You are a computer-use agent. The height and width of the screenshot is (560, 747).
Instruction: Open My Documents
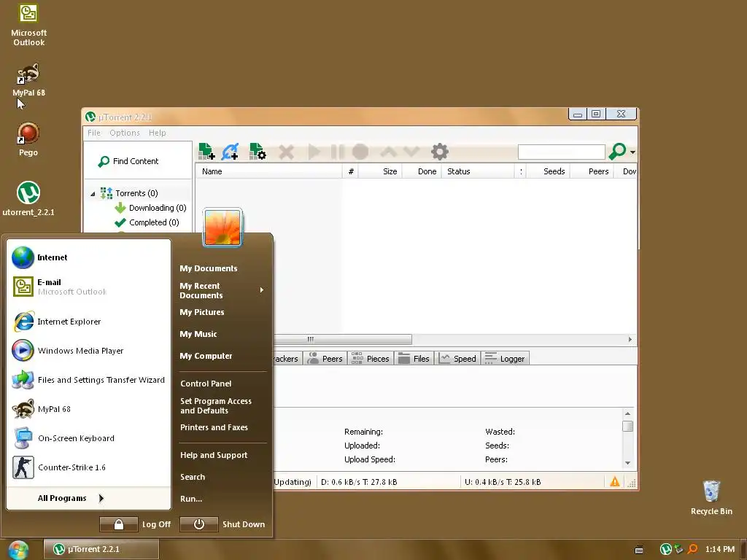[209, 268]
